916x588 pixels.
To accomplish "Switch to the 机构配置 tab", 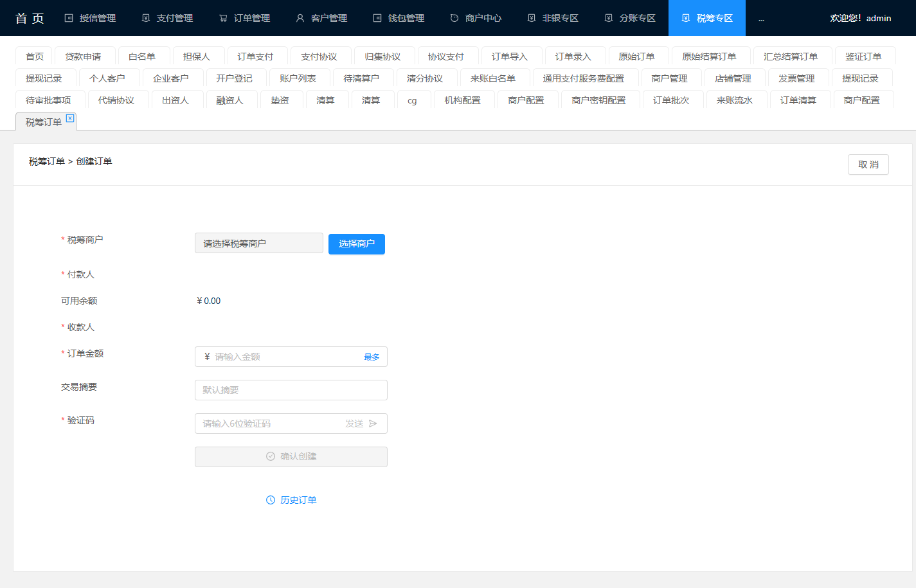I will point(463,100).
